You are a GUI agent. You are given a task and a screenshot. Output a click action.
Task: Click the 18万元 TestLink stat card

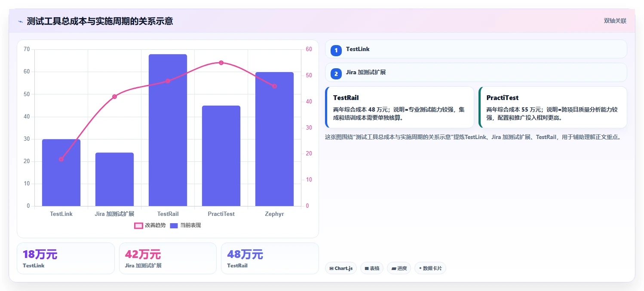tap(66, 258)
